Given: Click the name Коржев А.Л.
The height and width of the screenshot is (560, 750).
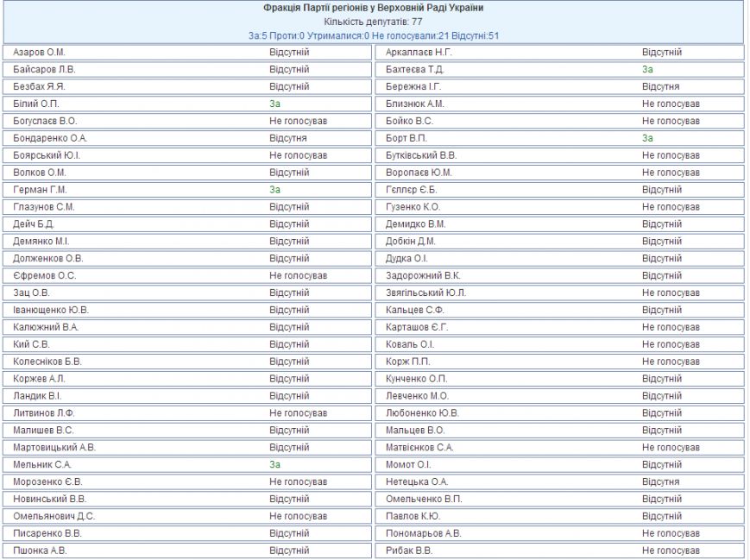Looking at the screenshot, I should [39, 380].
